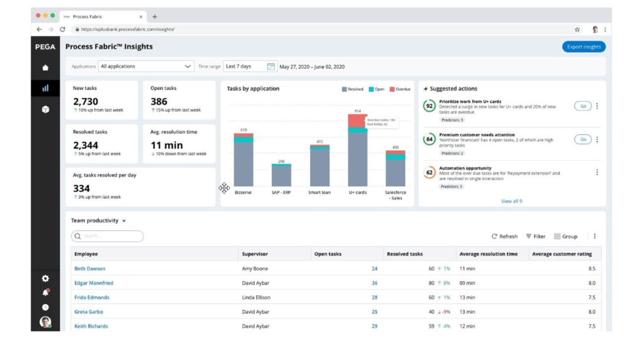
Task: Click the table search field
Action: pyautogui.click(x=108, y=236)
